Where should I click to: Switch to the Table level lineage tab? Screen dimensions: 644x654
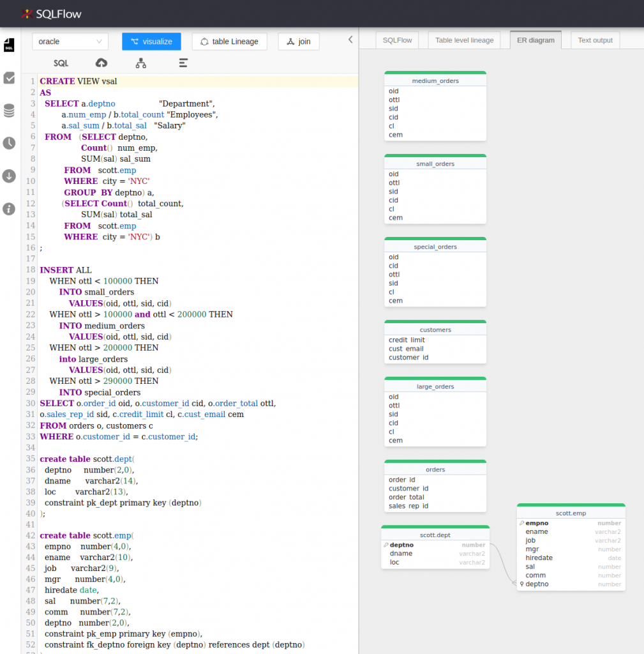click(x=464, y=40)
